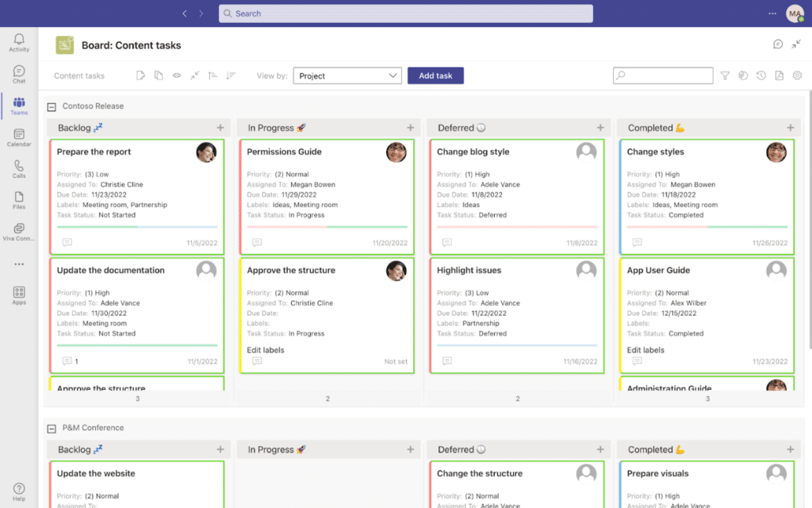Open board settings gear icon
This screenshot has width=812, height=508.
click(x=797, y=75)
